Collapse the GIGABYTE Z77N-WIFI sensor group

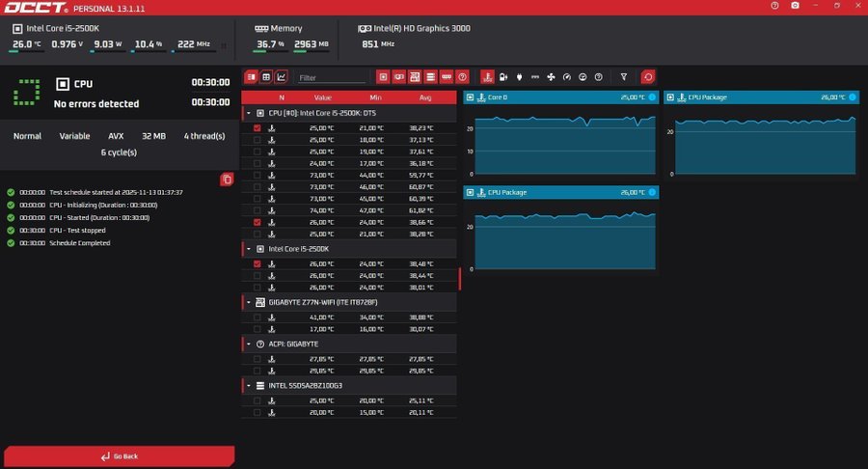tap(248, 303)
